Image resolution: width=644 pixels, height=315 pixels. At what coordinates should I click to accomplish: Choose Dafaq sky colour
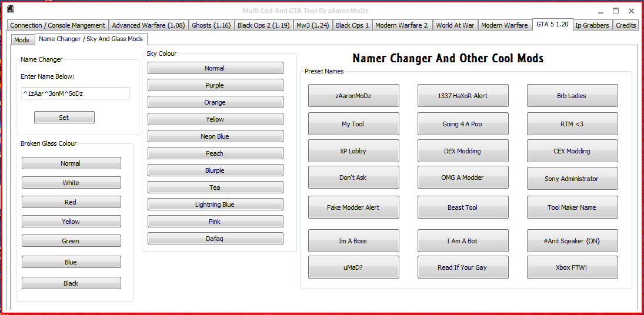point(215,238)
